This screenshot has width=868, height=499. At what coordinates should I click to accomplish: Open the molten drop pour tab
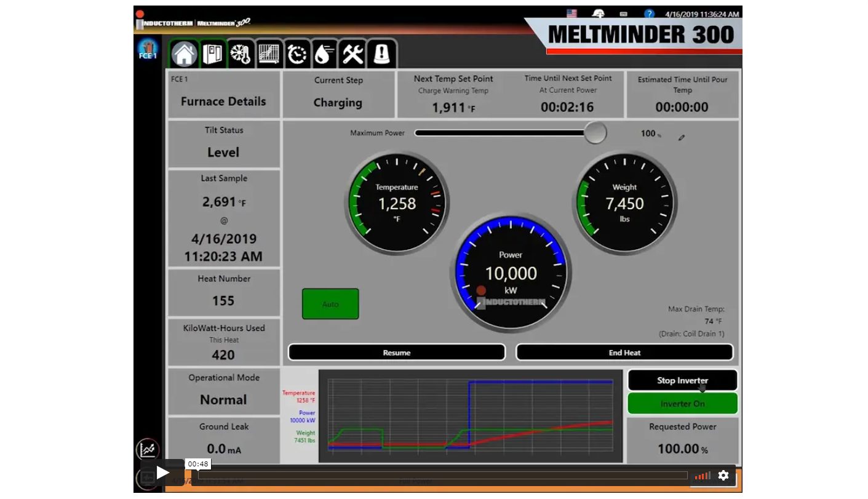pos(324,54)
